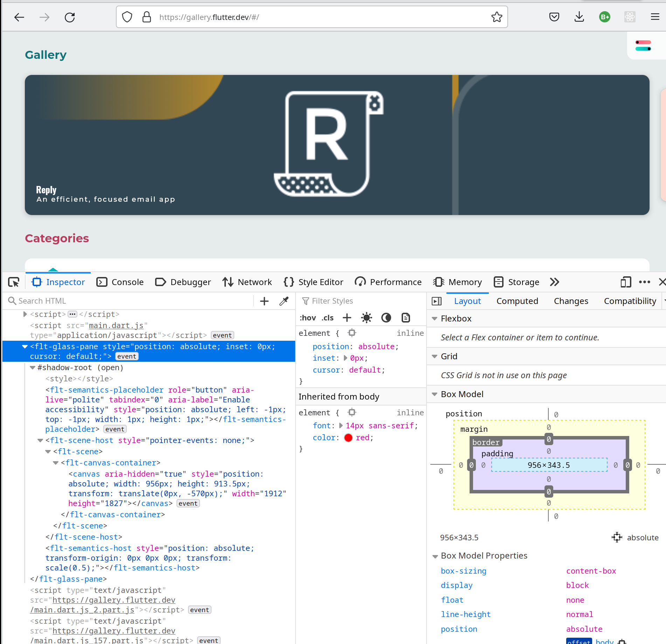Collapse Box Model Properties section
The height and width of the screenshot is (644, 666).
435,556
